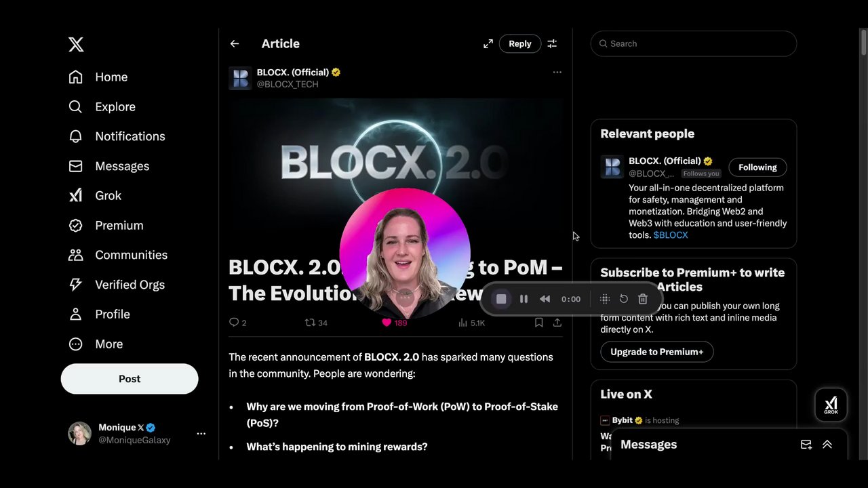Click the Messages drawer title
Image resolution: width=868 pixels, height=488 pixels.
point(649,445)
